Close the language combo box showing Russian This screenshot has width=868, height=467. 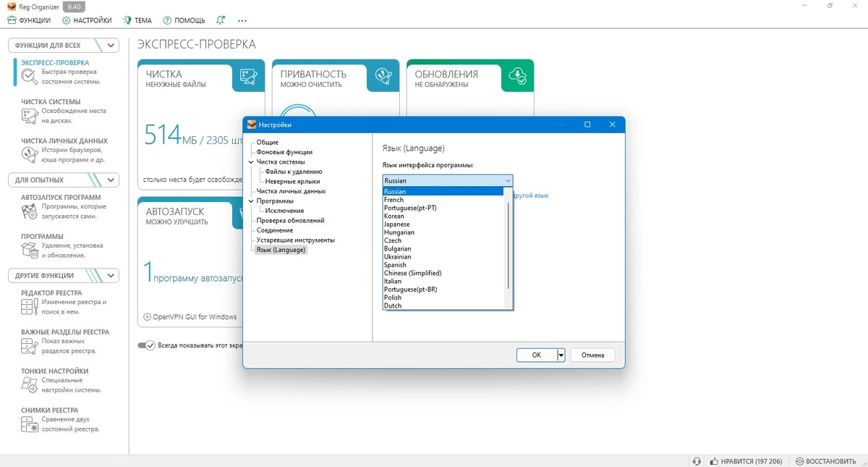[448, 180]
